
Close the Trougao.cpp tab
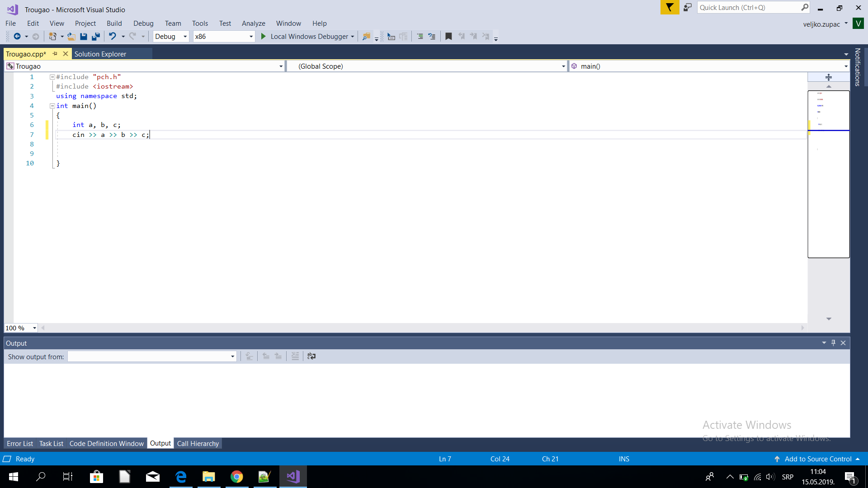[x=66, y=54]
